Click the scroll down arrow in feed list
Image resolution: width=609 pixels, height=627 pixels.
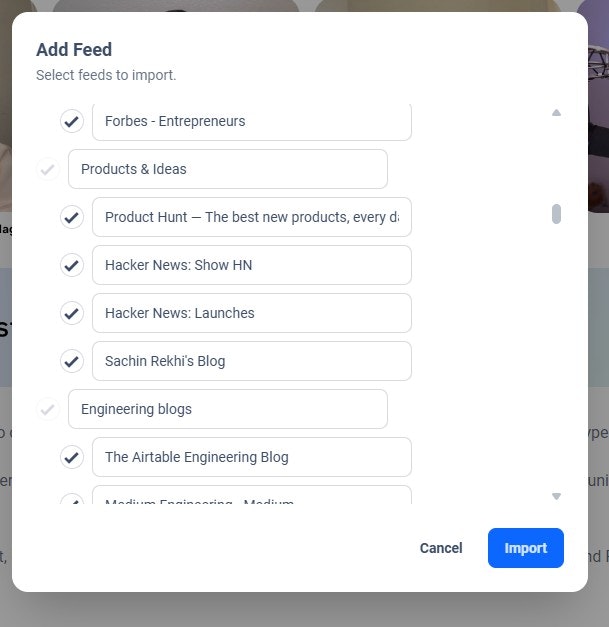click(556, 496)
